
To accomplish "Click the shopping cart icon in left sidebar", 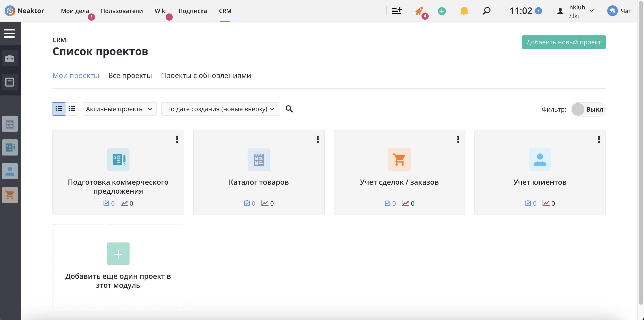I will 10,195.
